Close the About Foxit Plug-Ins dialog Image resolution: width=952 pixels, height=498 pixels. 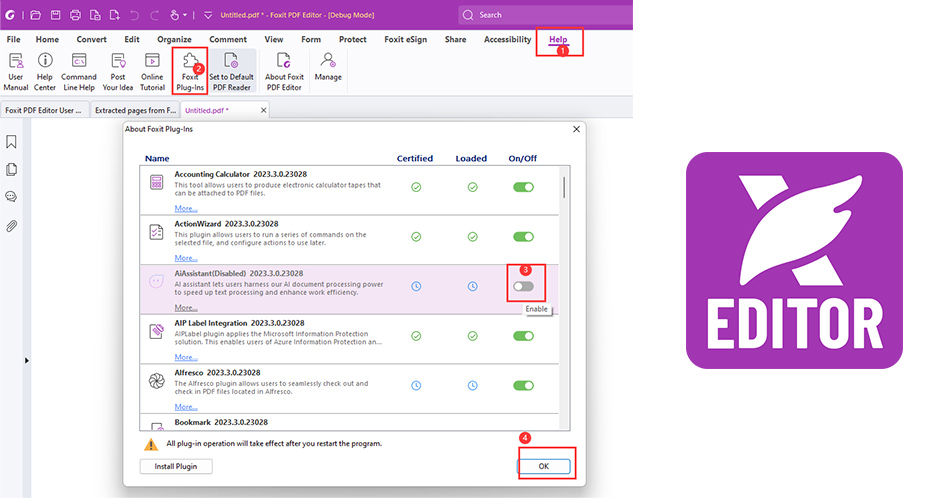pos(577,129)
